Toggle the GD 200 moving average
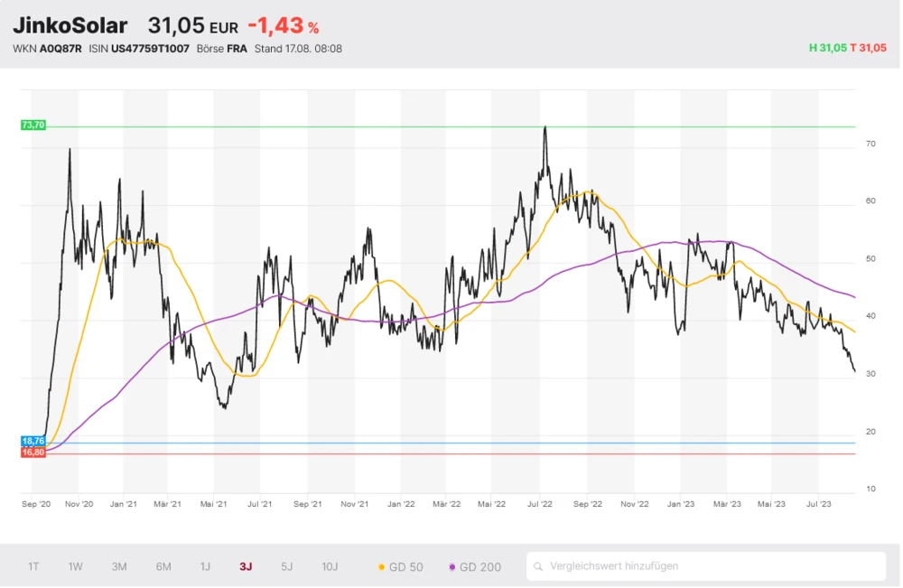The image size is (903, 588). point(475,567)
